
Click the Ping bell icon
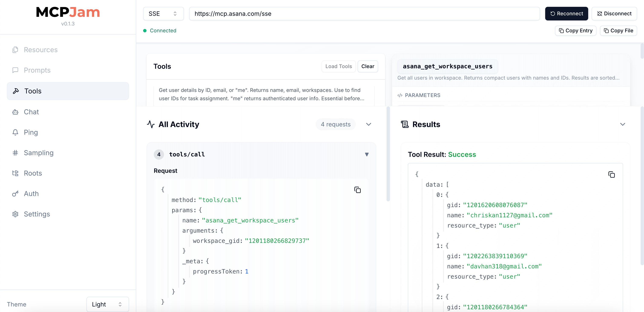pos(15,132)
